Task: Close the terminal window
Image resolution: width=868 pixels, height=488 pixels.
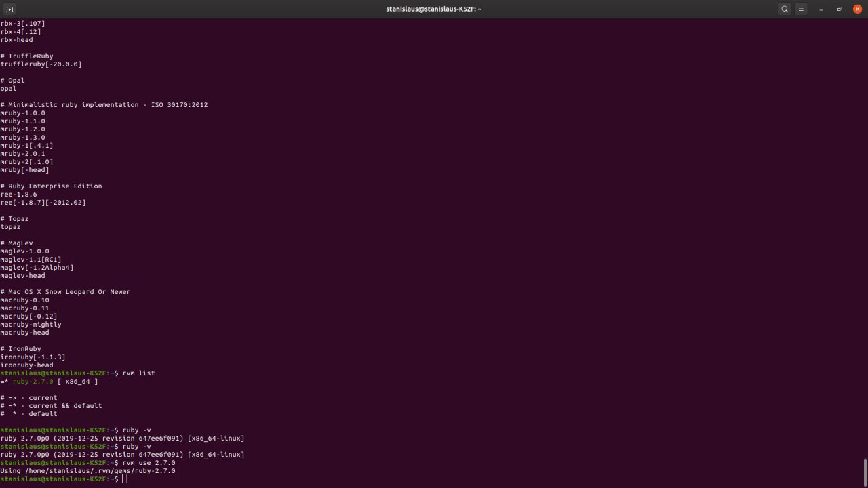Action: (857, 9)
